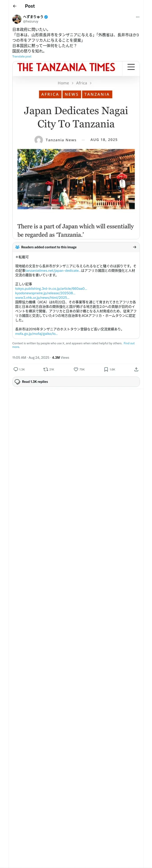Image resolution: width=152 pixels, height=868 pixels.
Task: Click the Find out more link
Action: [x=129, y=343]
